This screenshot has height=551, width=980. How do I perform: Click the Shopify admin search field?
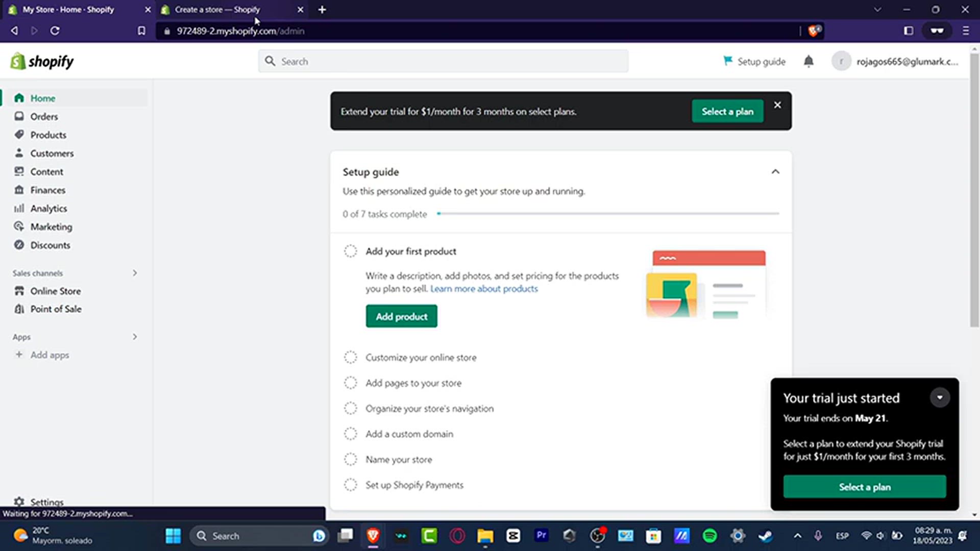pos(443,61)
